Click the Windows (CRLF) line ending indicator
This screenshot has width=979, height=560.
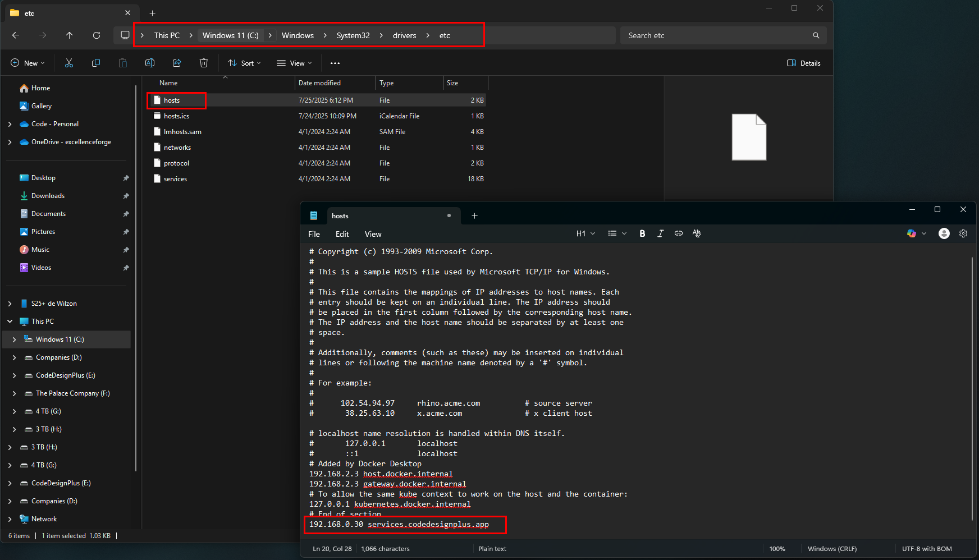click(832, 549)
